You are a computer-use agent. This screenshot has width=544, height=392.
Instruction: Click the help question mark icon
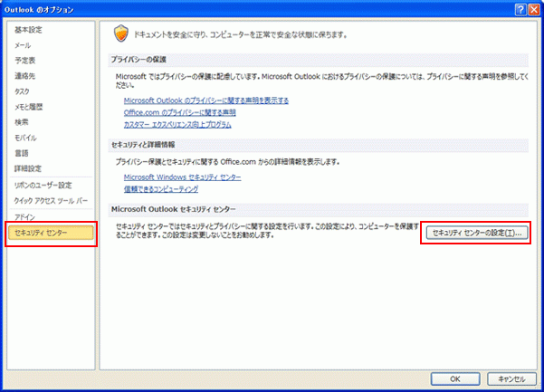coord(520,10)
